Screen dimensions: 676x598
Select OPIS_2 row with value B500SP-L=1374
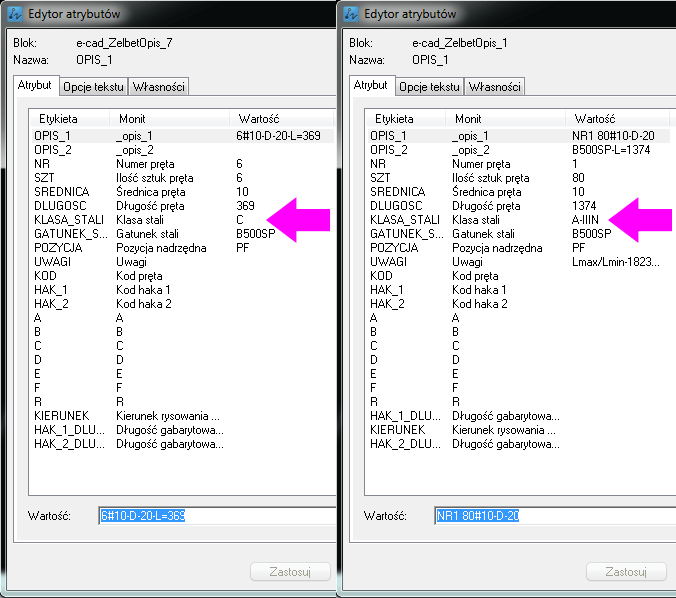(x=519, y=150)
